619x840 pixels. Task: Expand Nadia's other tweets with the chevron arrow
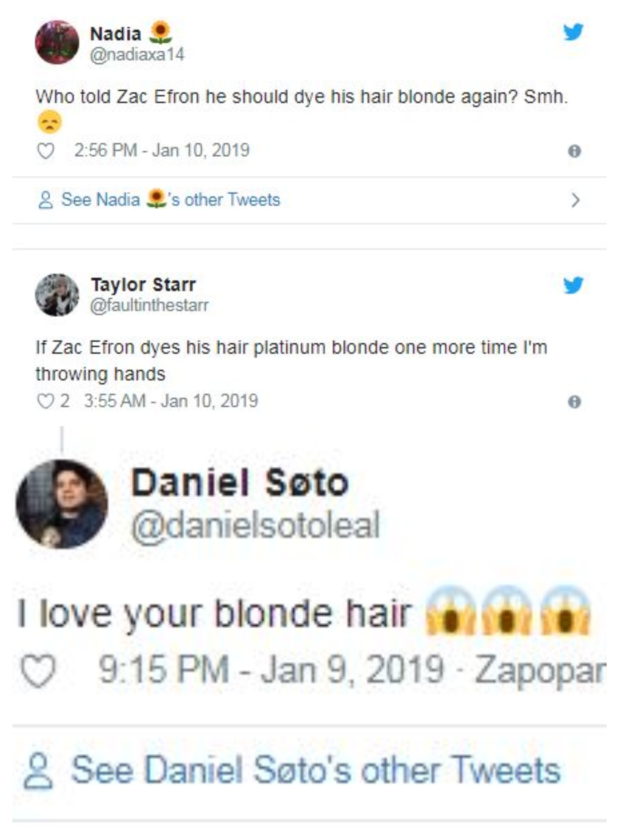click(x=576, y=200)
